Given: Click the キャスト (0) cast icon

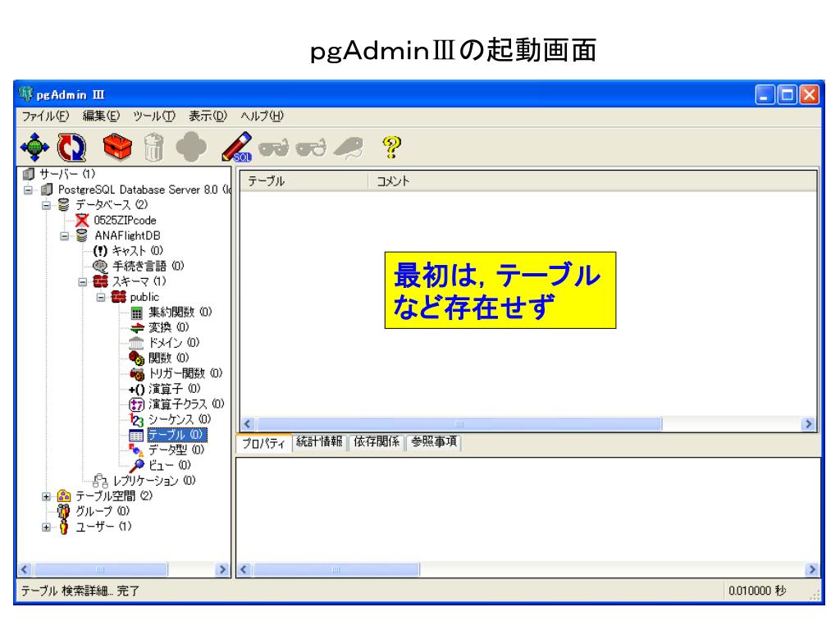Looking at the screenshot, I should (100, 251).
